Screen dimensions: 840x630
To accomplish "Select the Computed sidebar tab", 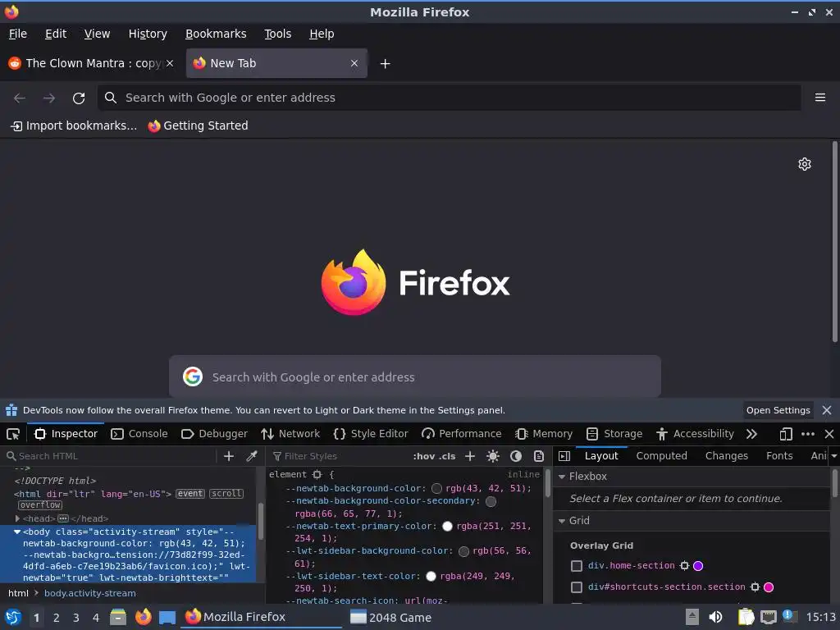I will click(x=661, y=456).
